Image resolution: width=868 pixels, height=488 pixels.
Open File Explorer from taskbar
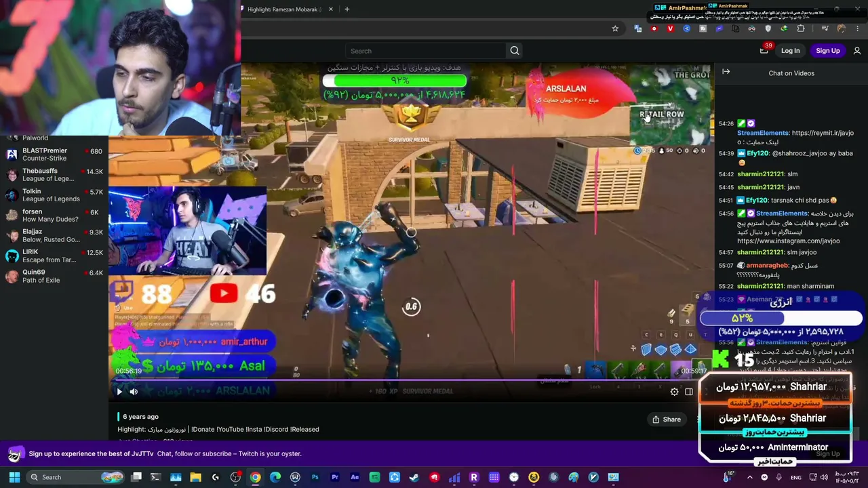[195, 477]
